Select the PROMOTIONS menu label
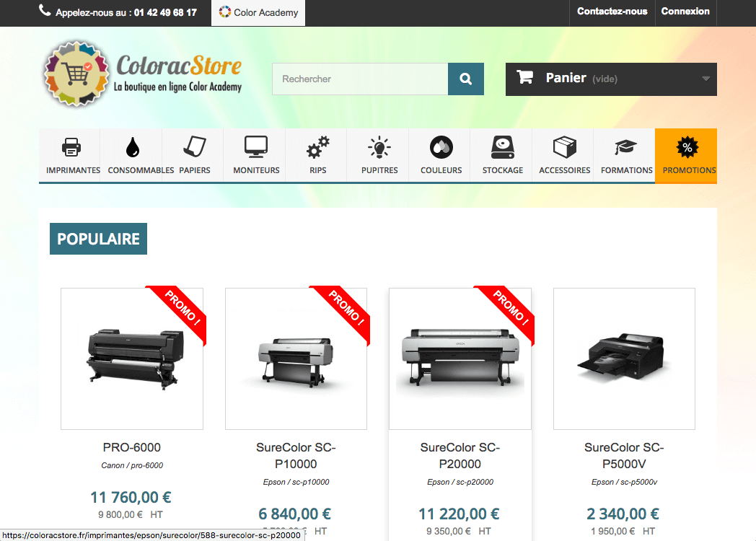 (x=690, y=170)
